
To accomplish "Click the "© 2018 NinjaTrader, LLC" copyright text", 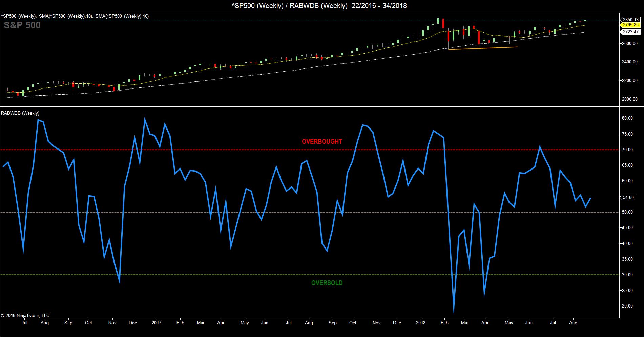I will 25,316.
